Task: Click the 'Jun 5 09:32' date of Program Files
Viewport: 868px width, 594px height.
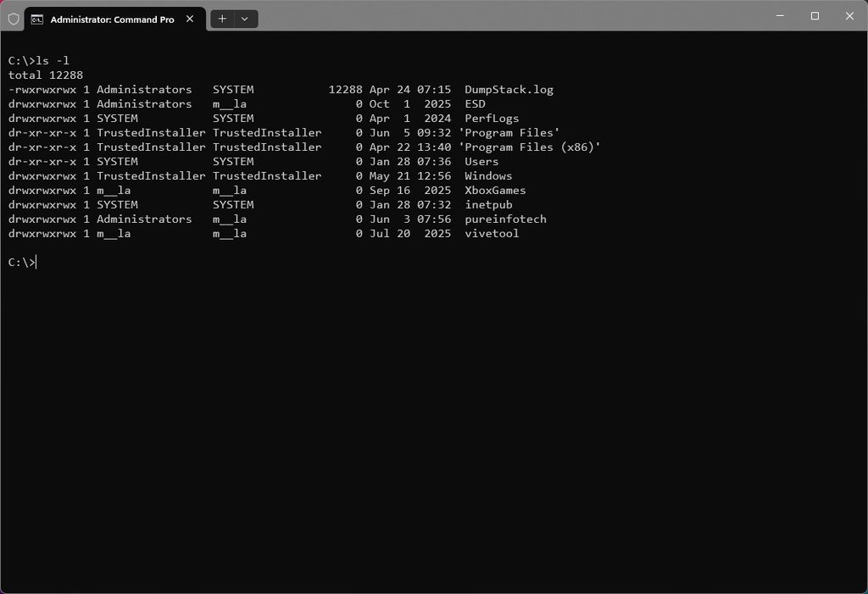Action: pos(410,133)
